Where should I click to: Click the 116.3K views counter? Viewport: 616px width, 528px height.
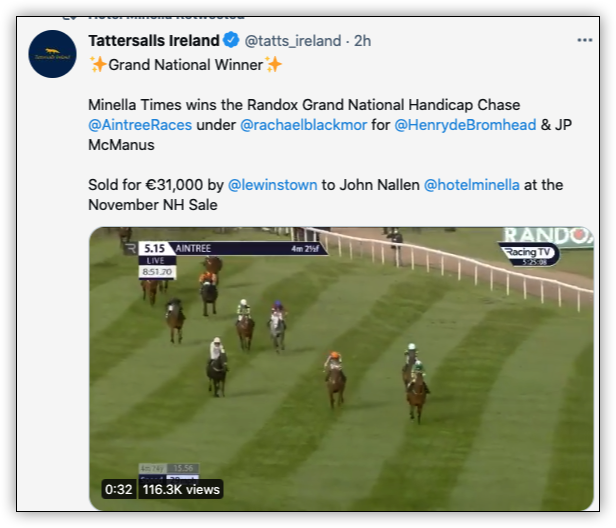tap(181, 490)
